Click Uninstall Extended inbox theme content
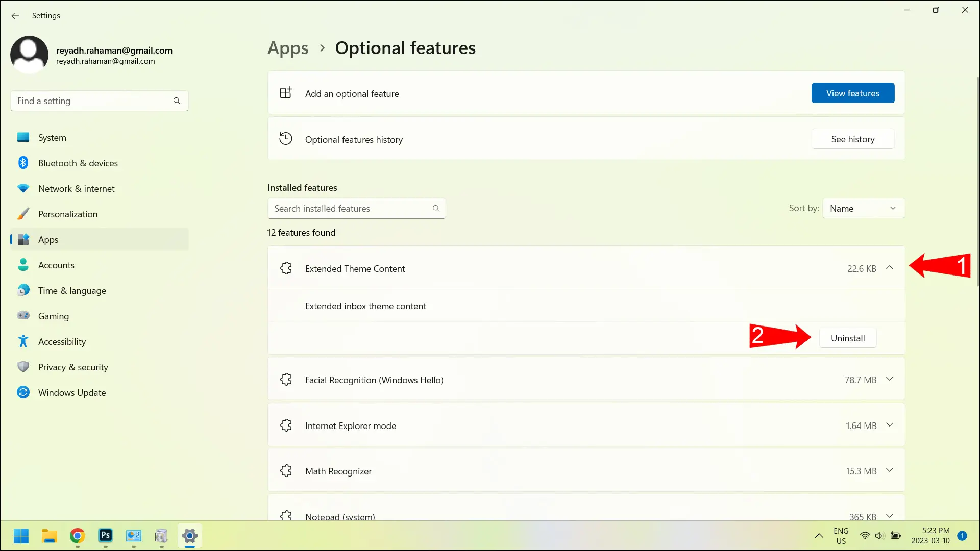 coord(848,338)
